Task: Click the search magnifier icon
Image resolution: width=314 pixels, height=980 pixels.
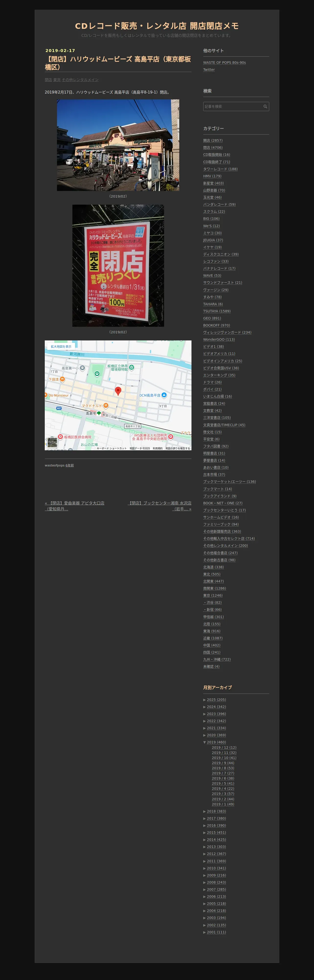Action: tap(265, 106)
